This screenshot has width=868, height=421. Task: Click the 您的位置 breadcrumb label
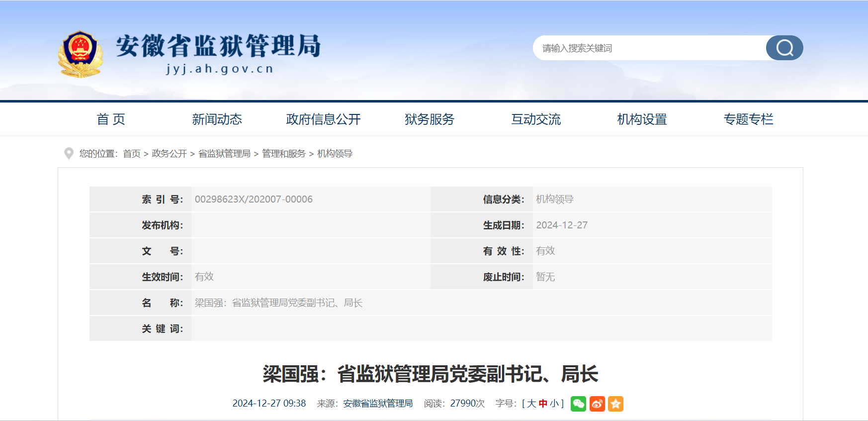tap(98, 154)
